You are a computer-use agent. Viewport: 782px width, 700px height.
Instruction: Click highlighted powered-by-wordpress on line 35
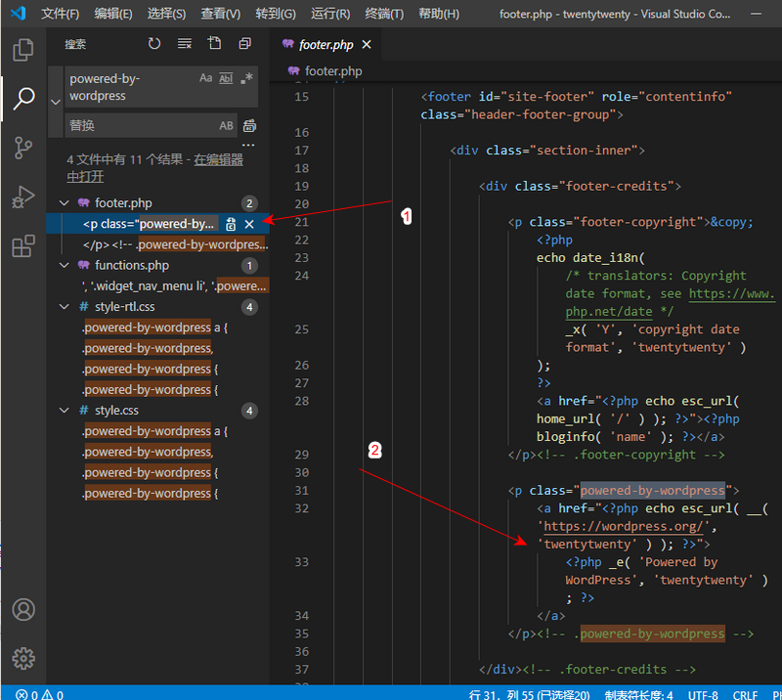(x=652, y=634)
